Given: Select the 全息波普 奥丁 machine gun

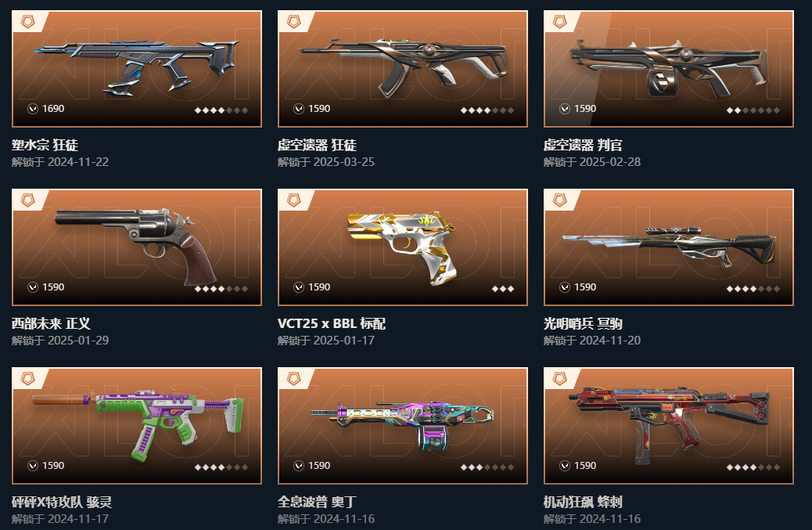Looking at the screenshot, I should pyautogui.click(x=402, y=426).
